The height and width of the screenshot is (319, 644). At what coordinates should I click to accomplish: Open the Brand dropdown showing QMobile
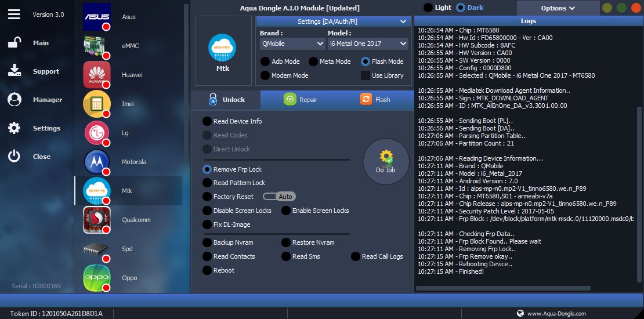(292, 43)
